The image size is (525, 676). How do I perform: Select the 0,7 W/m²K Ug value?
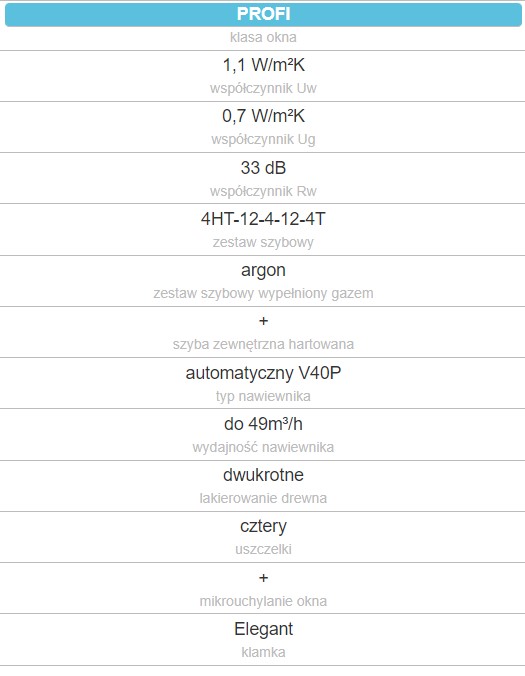coord(263,116)
